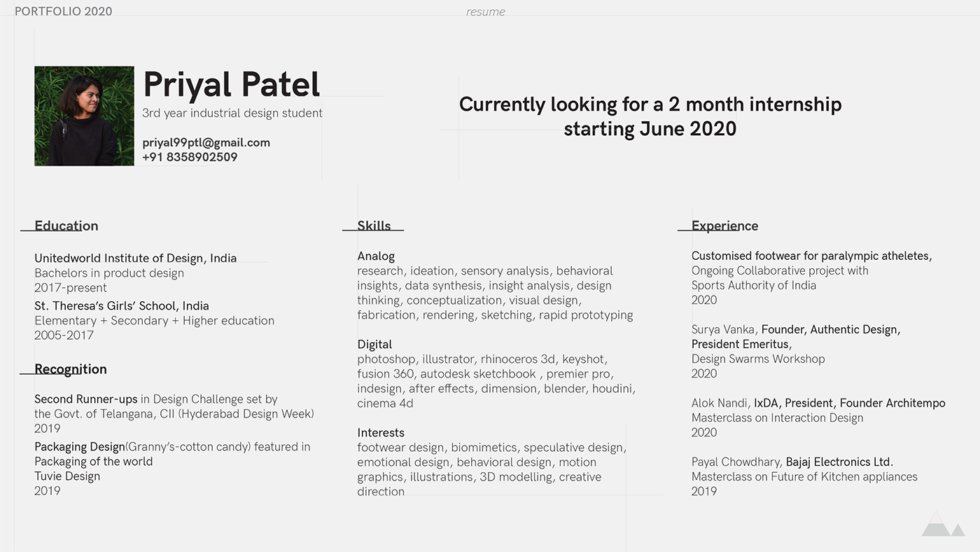Click the profile photo thumbnail

(x=84, y=116)
